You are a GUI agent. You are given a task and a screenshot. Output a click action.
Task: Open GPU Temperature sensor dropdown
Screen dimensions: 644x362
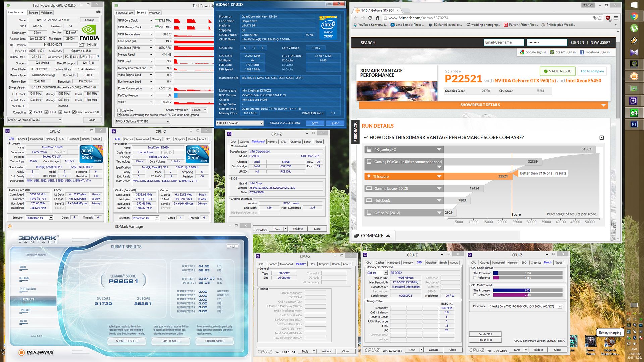coord(151,34)
